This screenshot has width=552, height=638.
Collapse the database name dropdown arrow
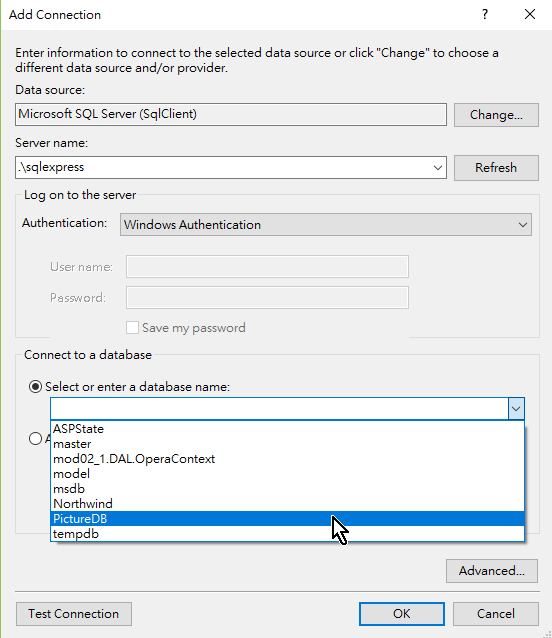(516, 409)
